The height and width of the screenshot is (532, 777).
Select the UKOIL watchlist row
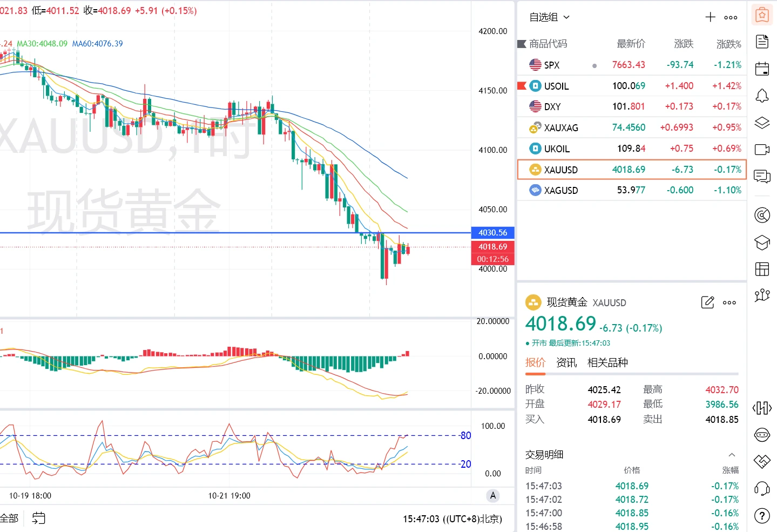point(632,149)
